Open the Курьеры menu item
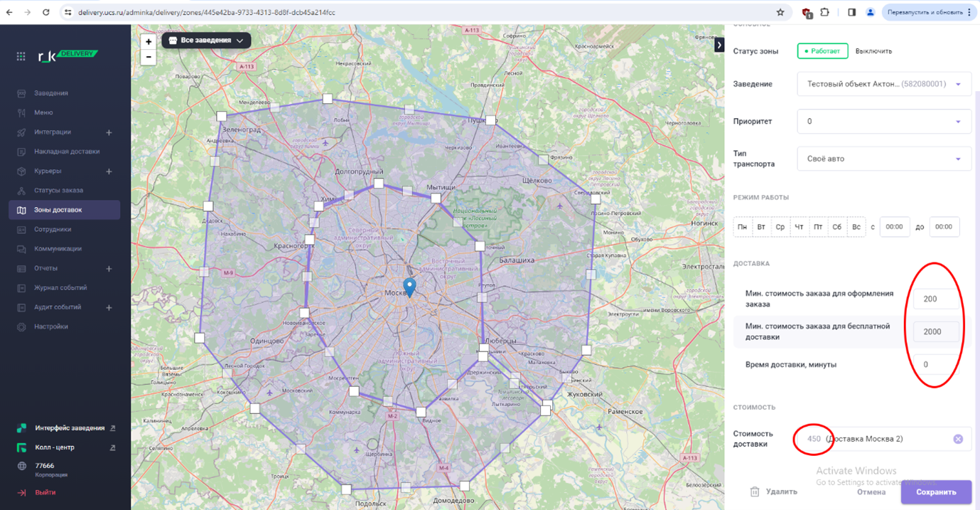980x510 pixels. [48, 171]
